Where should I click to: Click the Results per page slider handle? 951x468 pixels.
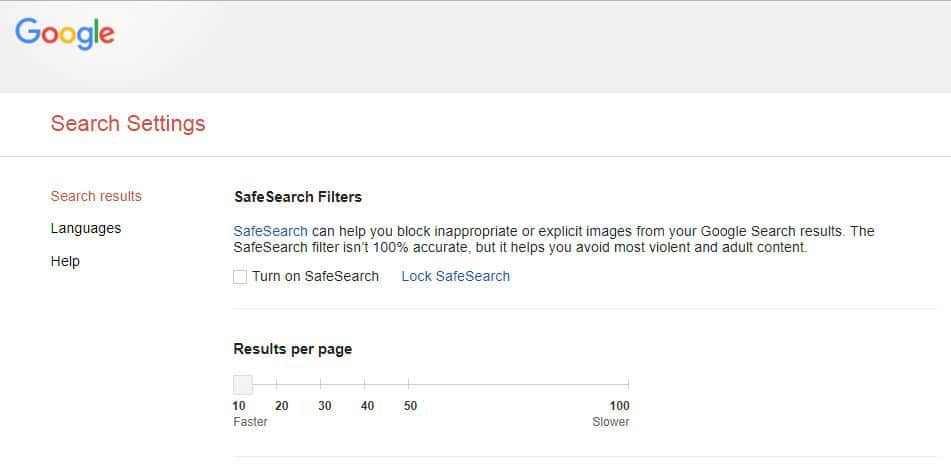tap(243, 384)
